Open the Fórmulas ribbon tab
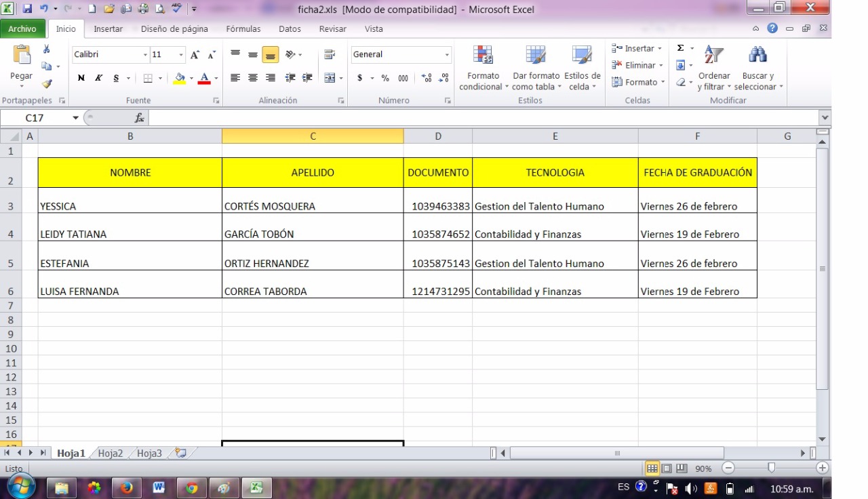 point(243,29)
